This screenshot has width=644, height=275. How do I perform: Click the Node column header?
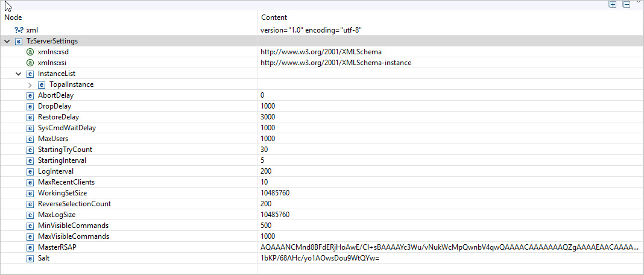click(x=13, y=17)
